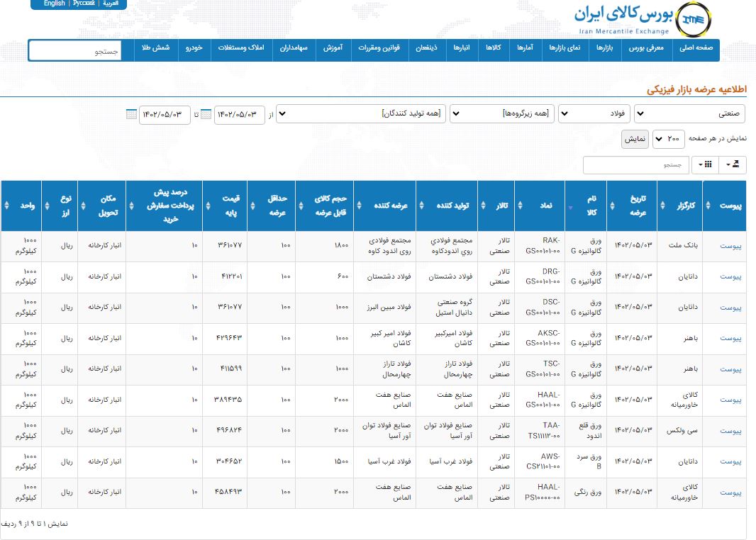Open املاک ومستغلات menu item

click(241, 47)
